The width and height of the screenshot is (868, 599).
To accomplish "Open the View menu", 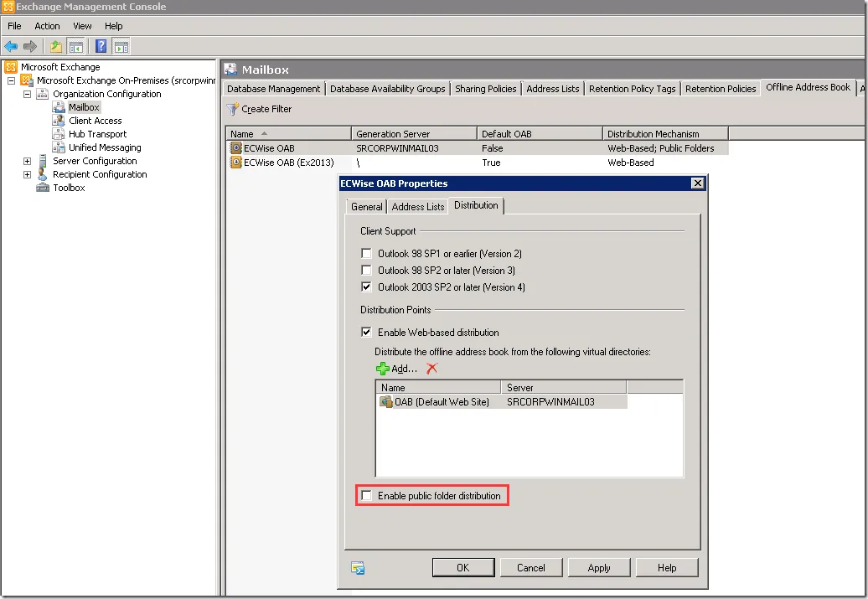I will click(82, 26).
